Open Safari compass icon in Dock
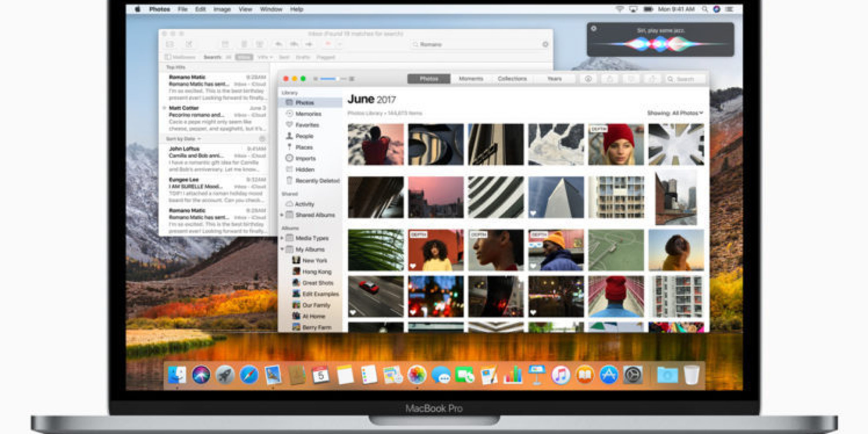This screenshot has width=868, height=434. (x=249, y=375)
